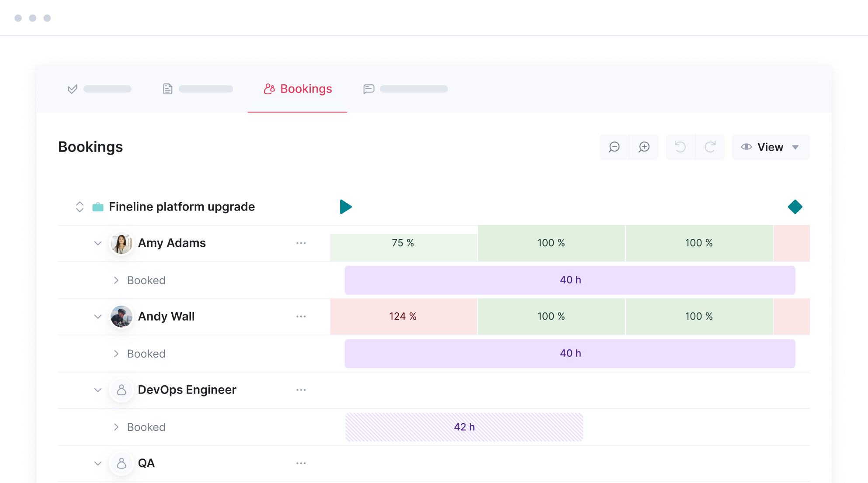The height and width of the screenshot is (483, 868).
Task: Toggle Fineline platform upgrade collapse arrows
Action: click(x=80, y=207)
